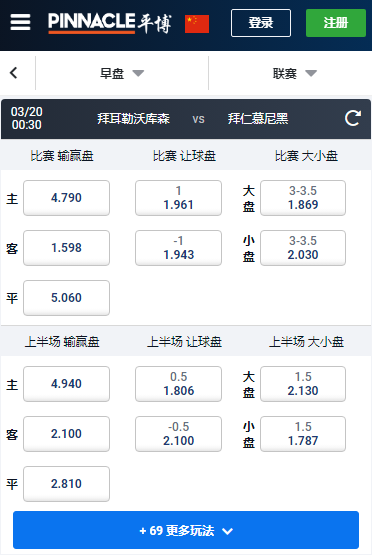Select home win odds 4.790
Viewport: 372px width, 555px height.
67,198
